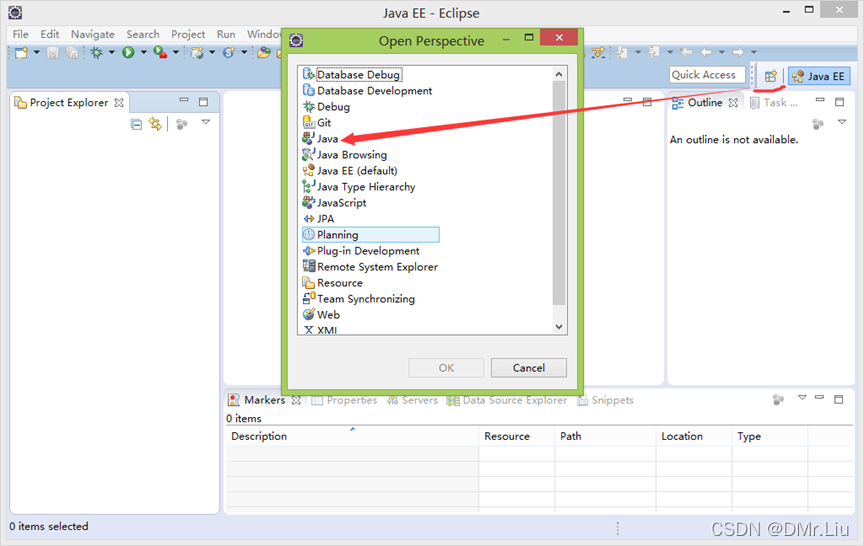Open the Markers view menu triangle
The height and width of the screenshot is (546, 864).
pyautogui.click(x=802, y=397)
